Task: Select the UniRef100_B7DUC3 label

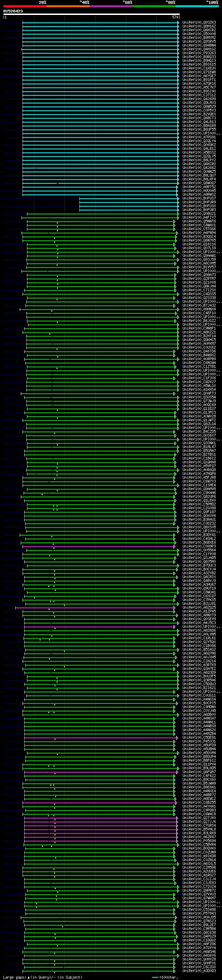Action: pos(199,566)
